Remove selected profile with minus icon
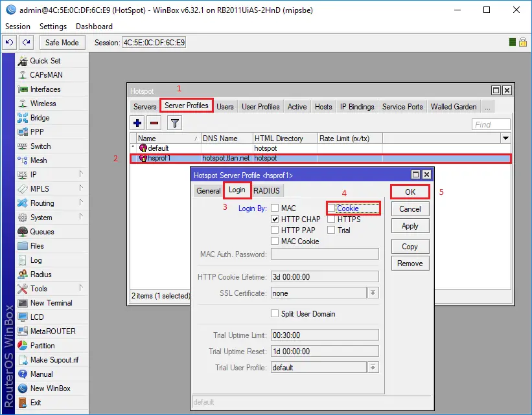This screenshot has height=415, width=532. click(154, 123)
